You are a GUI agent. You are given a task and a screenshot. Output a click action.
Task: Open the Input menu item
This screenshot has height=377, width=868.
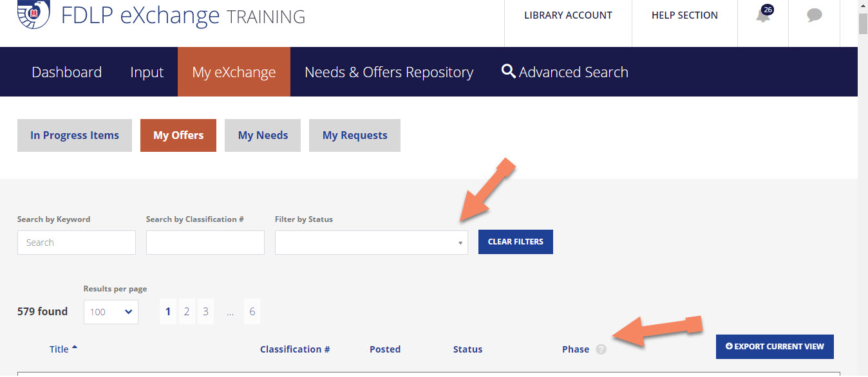click(147, 72)
